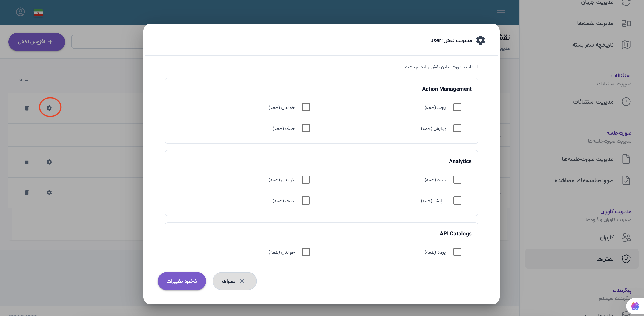Image resolution: width=644 pixels, height=316 pixels.
Task: Click the circled gear settings icon in first row
Action: 49,108
